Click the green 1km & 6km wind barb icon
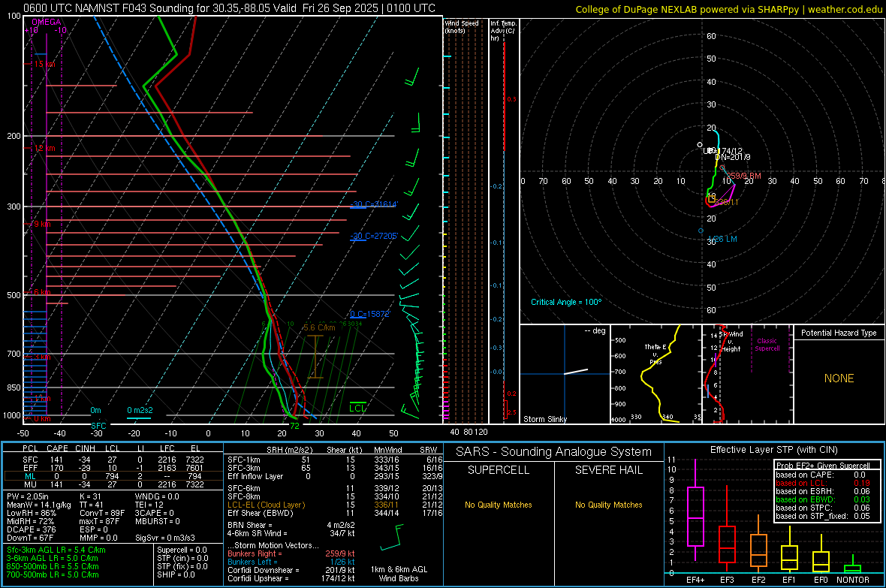 392,537
